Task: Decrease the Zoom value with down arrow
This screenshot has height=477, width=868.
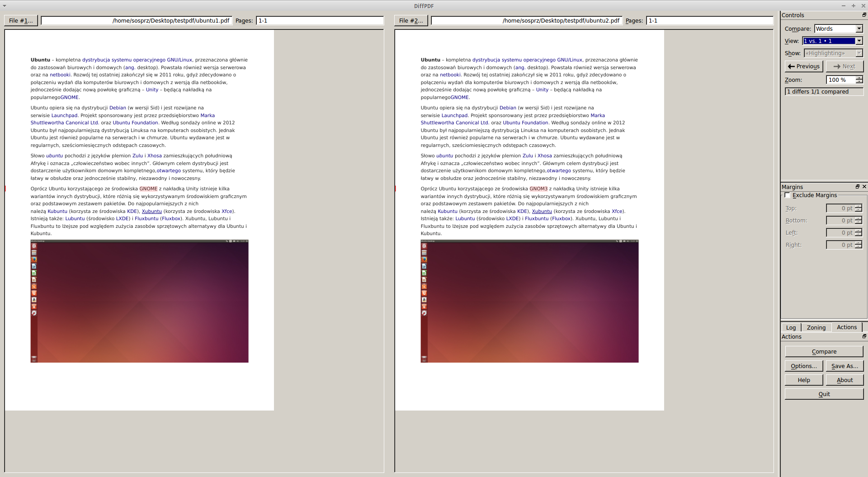Action: 859,82
